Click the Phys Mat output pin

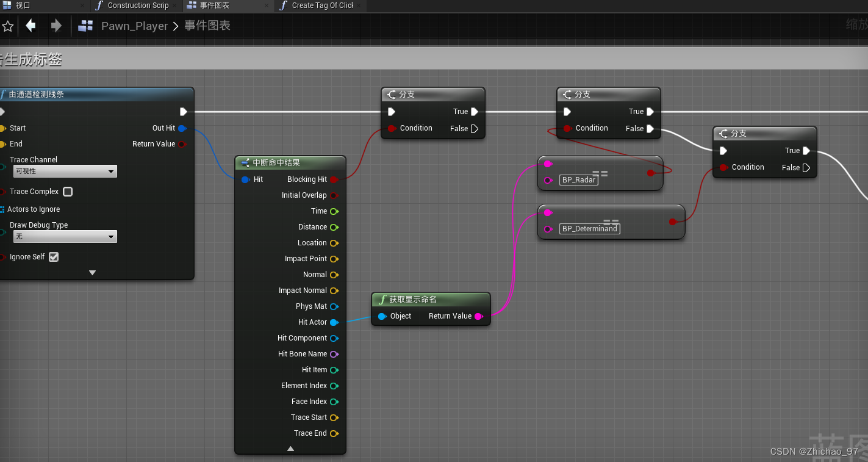(334, 306)
